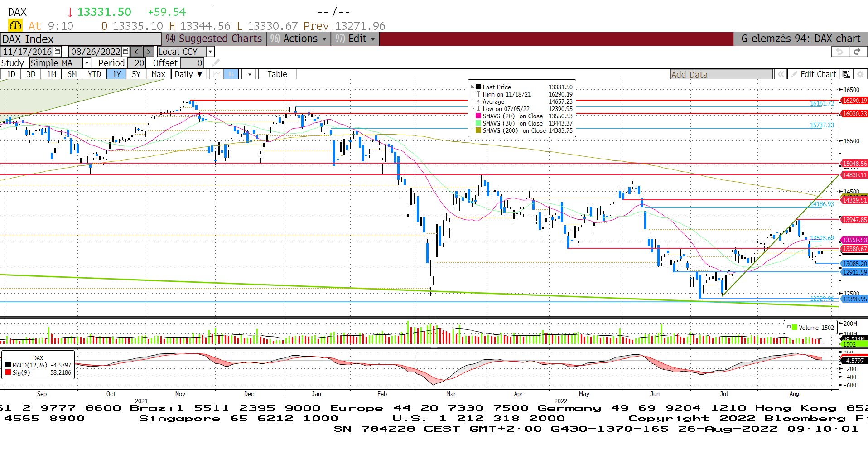Click the Period value field

pos(136,63)
